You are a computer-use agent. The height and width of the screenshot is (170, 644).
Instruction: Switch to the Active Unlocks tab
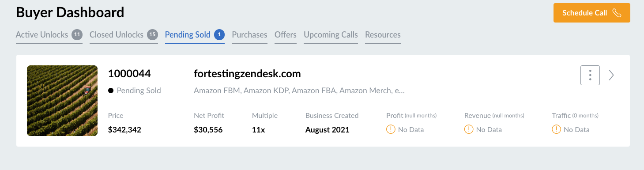42,34
